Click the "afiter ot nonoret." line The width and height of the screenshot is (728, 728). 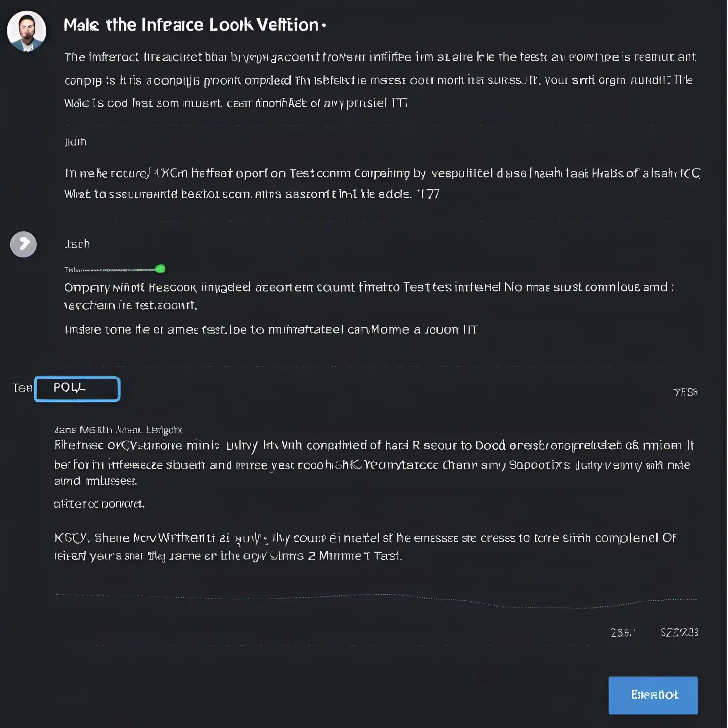tap(99, 504)
